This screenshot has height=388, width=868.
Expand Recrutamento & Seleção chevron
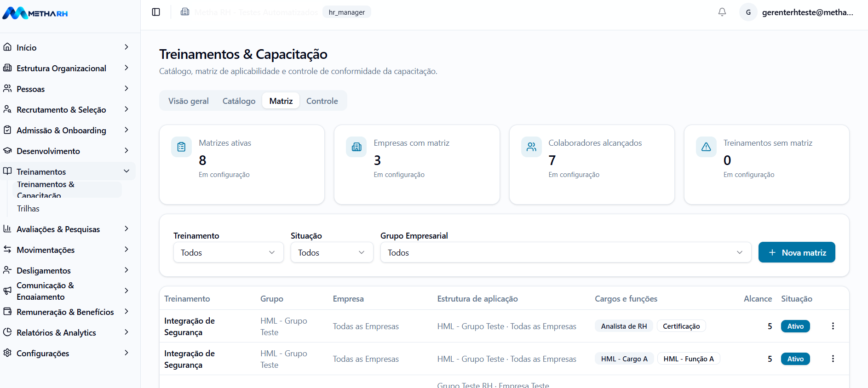pyautogui.click(x=126, y=109)
